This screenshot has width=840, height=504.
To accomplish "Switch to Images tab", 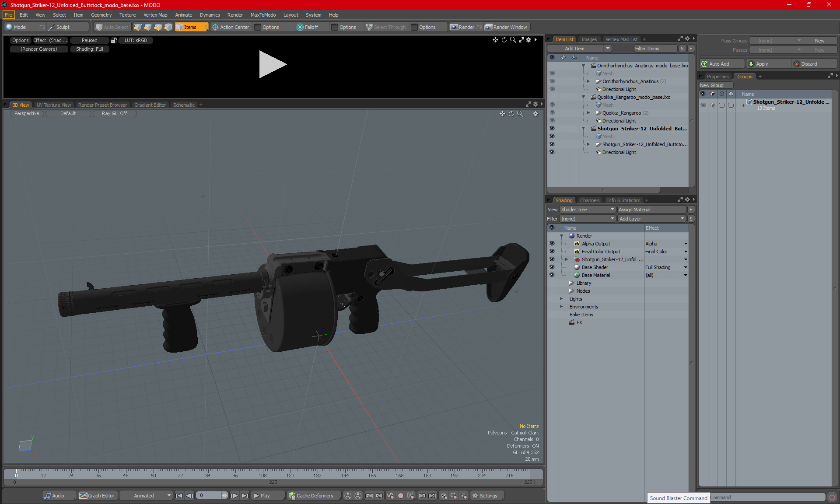I will point(589,39).
